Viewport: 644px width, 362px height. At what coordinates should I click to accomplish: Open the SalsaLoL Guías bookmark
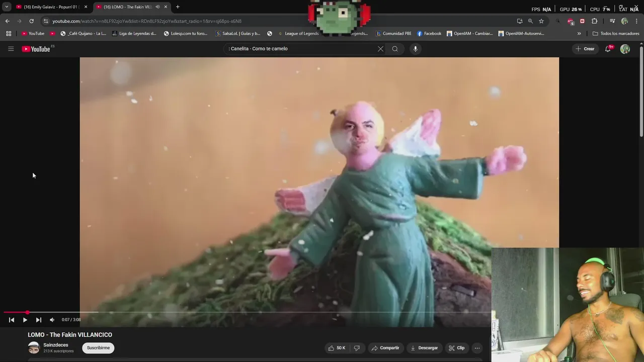(x=237, y=34)
